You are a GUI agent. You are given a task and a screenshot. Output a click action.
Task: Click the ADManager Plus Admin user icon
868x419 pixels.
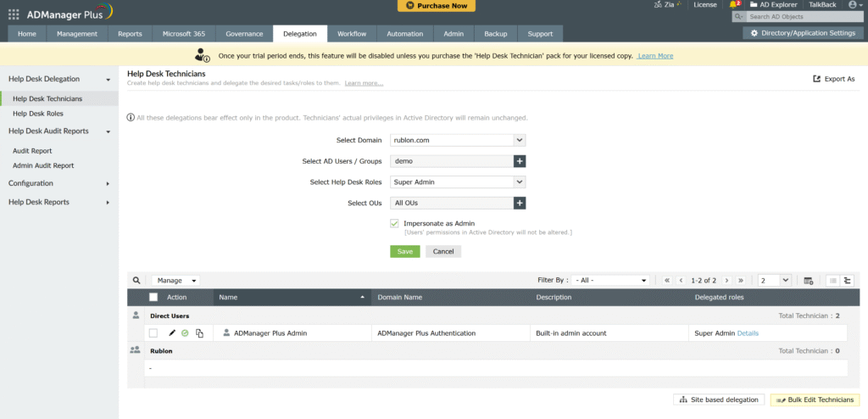[226, 333]
